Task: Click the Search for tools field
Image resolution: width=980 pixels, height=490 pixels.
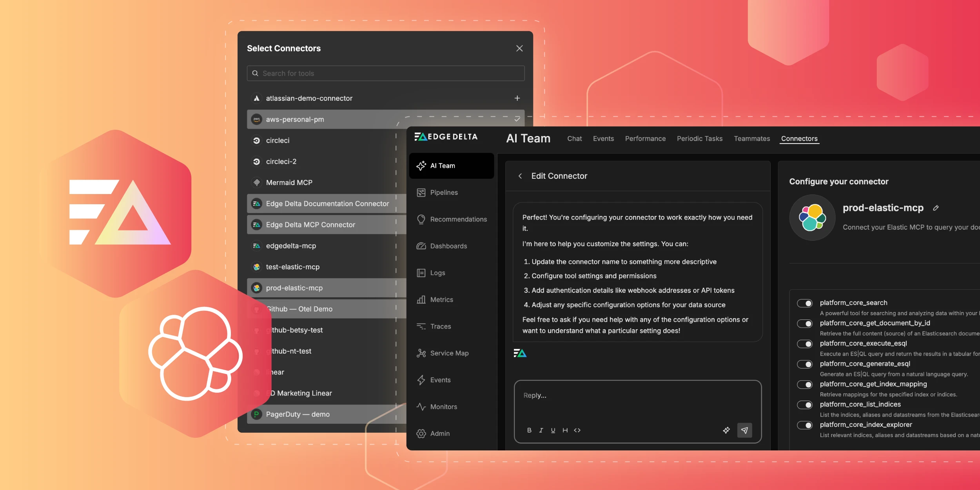Action: click(385, 73)
